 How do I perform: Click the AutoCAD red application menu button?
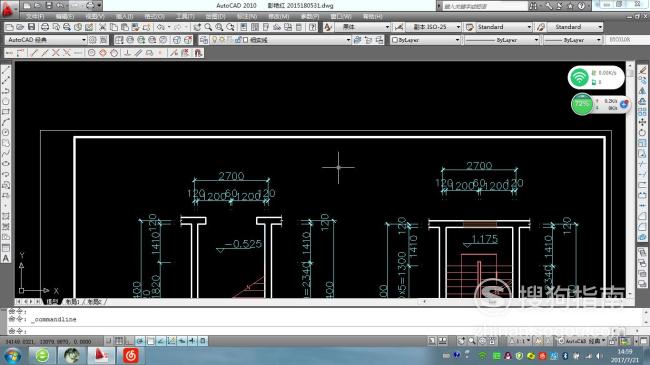[7, 9]
